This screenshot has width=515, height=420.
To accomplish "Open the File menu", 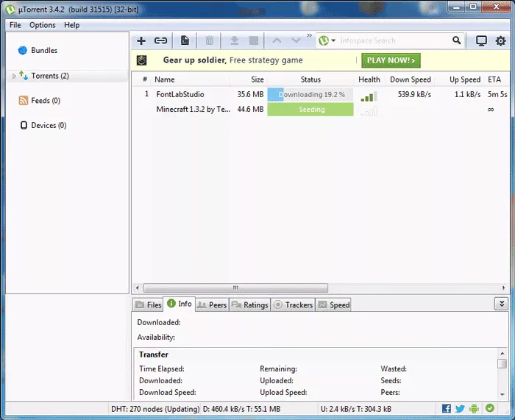I will point(15,25).
